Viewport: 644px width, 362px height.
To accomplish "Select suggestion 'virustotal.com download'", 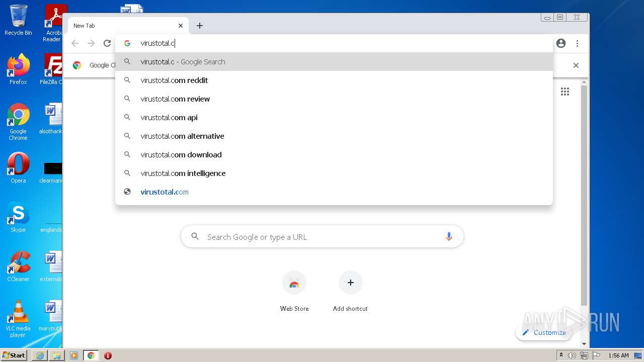I will tap(334, 155).
